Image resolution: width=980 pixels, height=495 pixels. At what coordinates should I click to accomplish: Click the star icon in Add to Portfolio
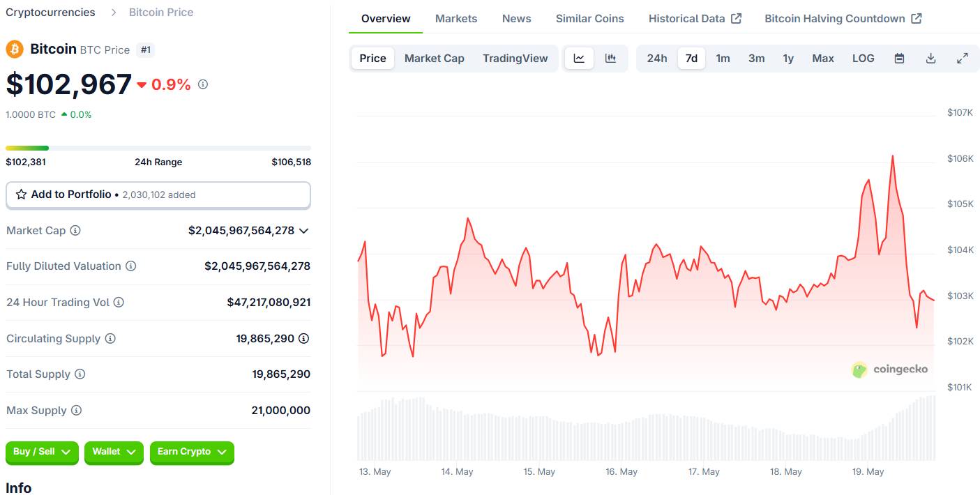tap(21, 195)
